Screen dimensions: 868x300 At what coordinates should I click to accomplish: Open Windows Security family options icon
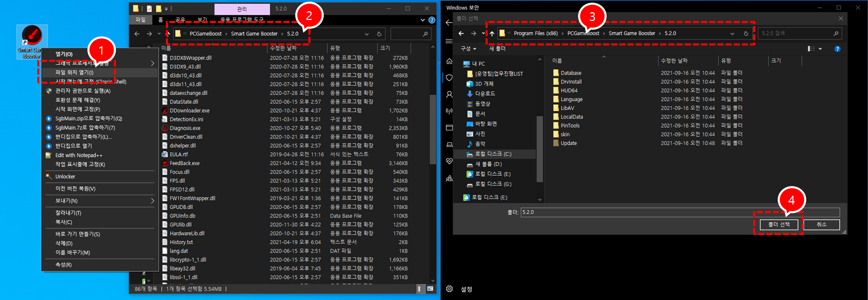tap(449, 178)
